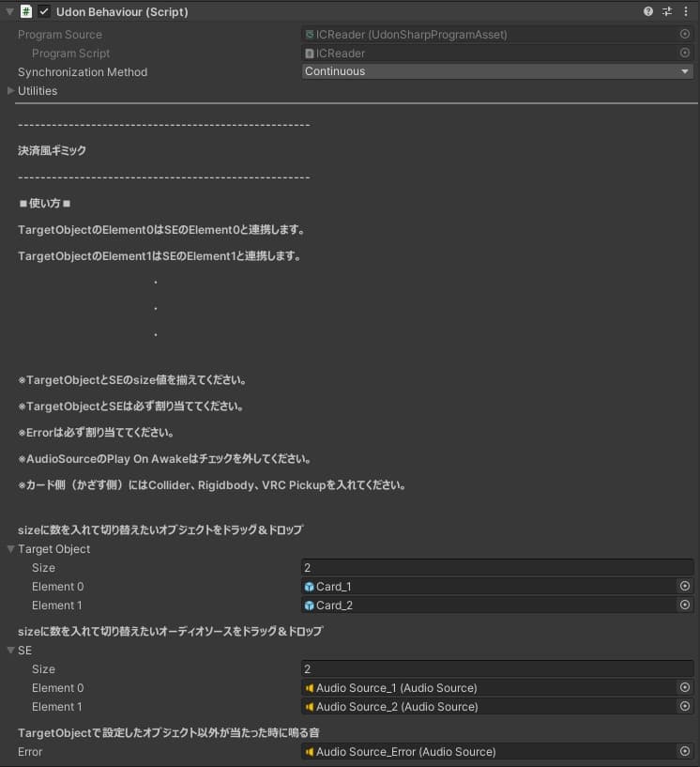
Task: Collapse the SE array foldout
Action: [10, 651]
